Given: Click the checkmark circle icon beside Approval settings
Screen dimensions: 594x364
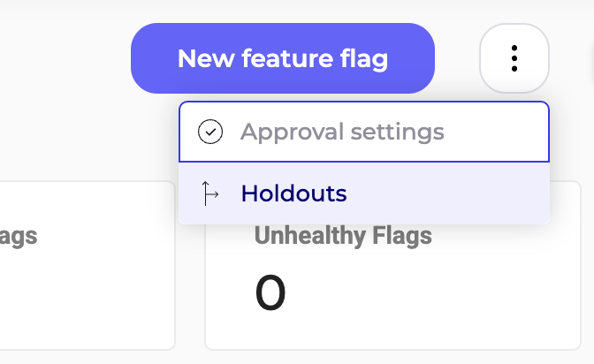Looking at the screenshot, I should pos(210,133).
